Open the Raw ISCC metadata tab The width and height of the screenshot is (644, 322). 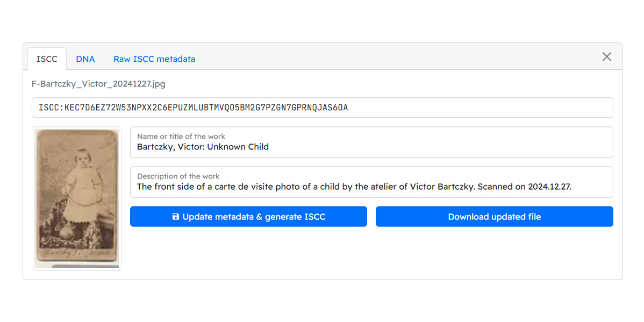[154, 59]
